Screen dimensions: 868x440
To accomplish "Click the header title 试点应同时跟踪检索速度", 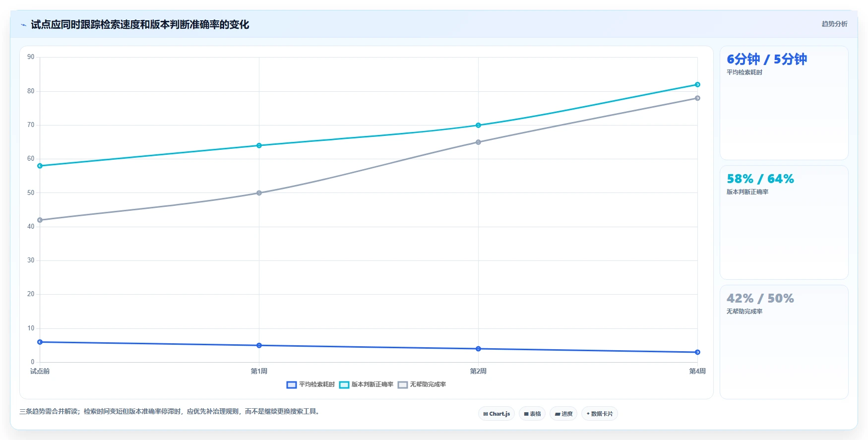I will [140, 24].
